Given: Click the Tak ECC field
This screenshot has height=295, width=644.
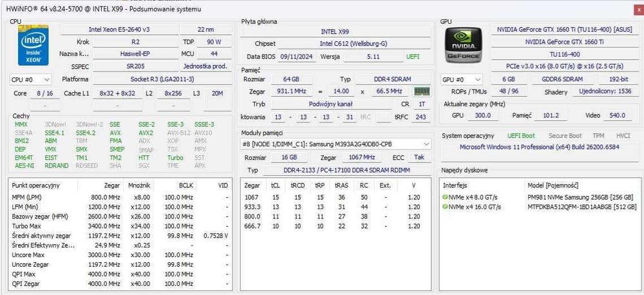Looking at the screenshot, I should click(x=419, y=157).
